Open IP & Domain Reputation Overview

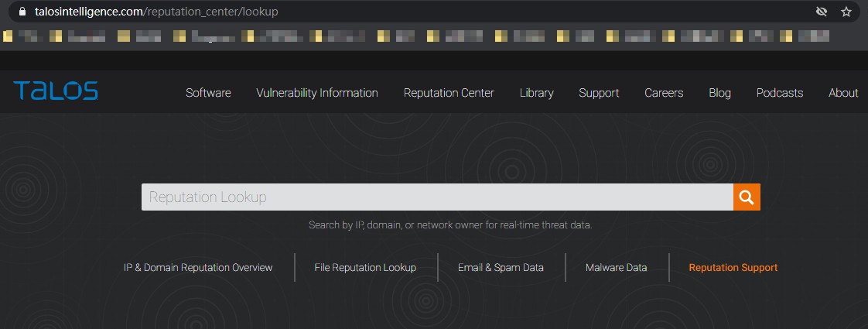198,268
